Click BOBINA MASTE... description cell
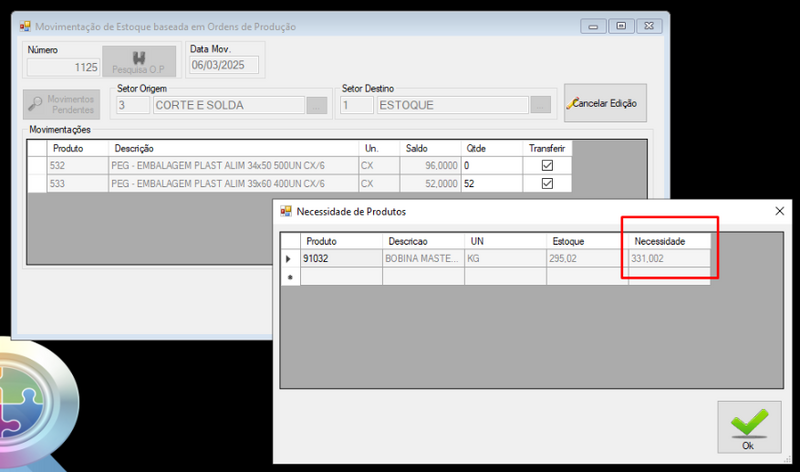 [x=423, y=259]
